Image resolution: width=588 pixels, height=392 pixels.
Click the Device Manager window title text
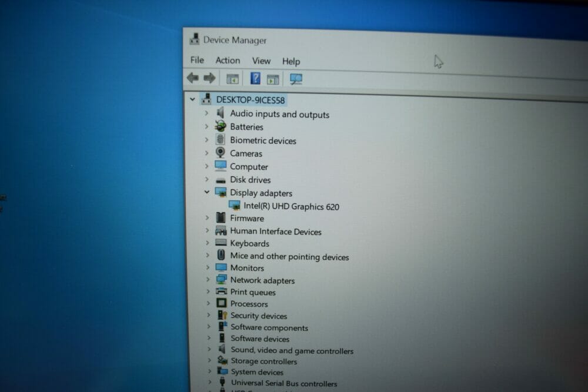point(235,40)
